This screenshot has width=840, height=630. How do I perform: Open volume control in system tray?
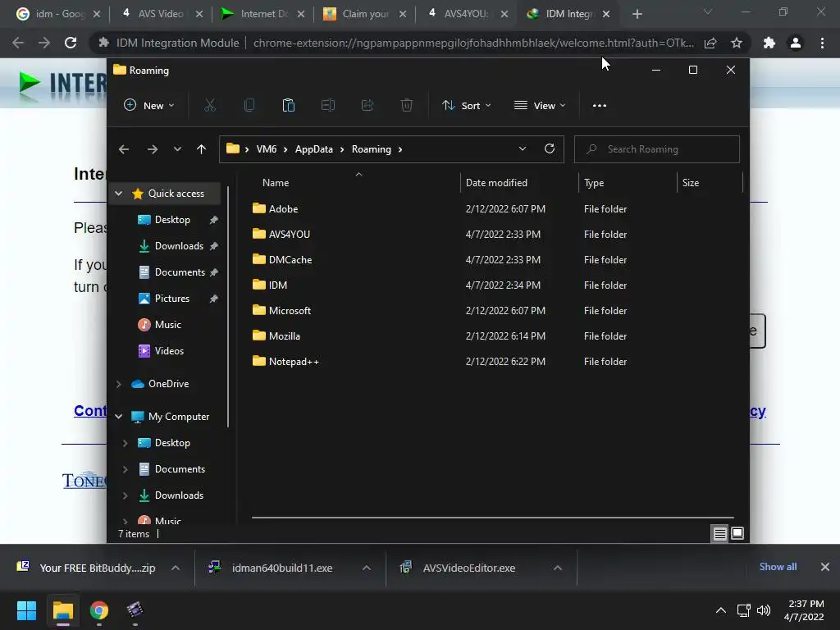(764, 610)
